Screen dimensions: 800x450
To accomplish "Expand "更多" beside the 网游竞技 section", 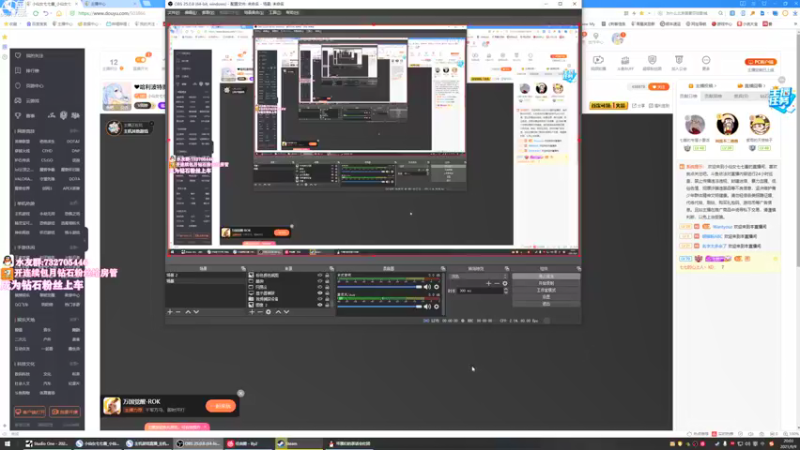I will pos(74,131).
